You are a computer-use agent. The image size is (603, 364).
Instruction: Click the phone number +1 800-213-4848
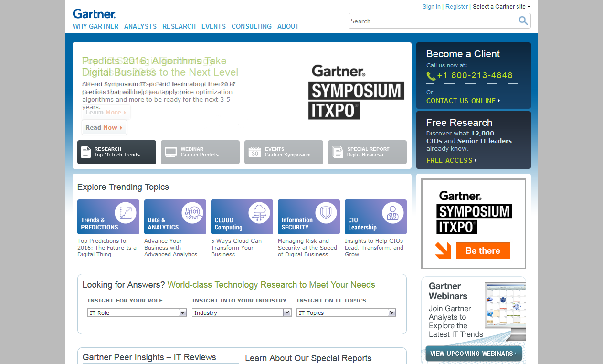pyautogui.click(x=475, y=75)
